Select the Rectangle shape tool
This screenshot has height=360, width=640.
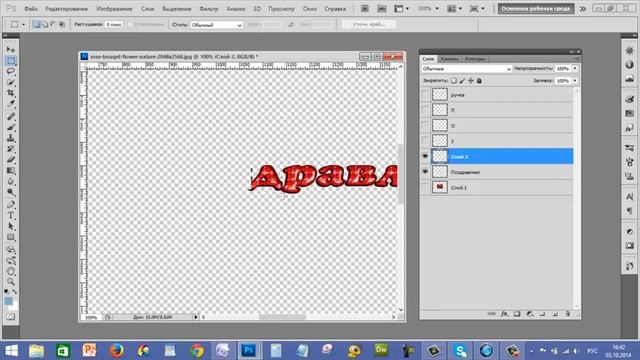point(11,237)
